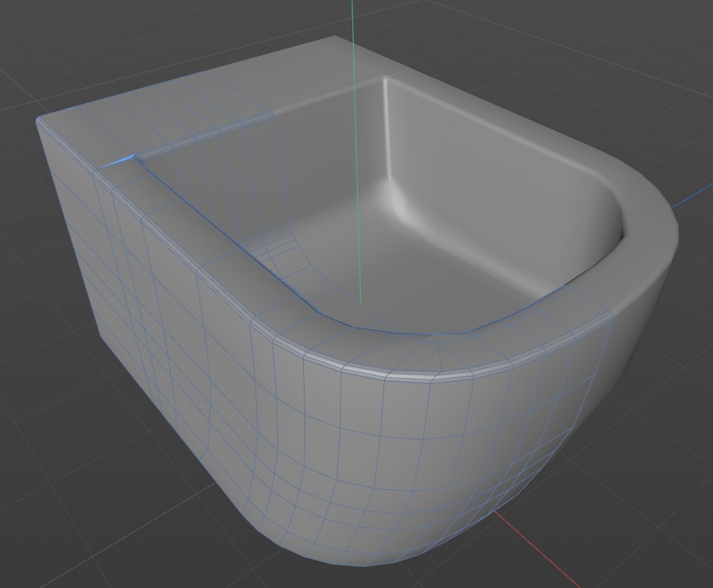Click the red X axis line
Viewport: 713px width, 588px height.
point(538,550)
